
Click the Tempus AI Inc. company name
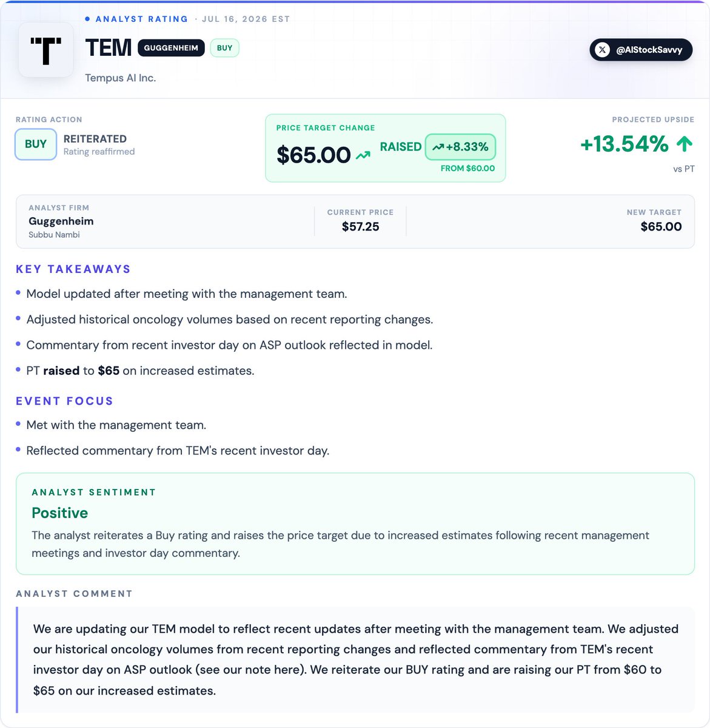(x=121, y=78)
